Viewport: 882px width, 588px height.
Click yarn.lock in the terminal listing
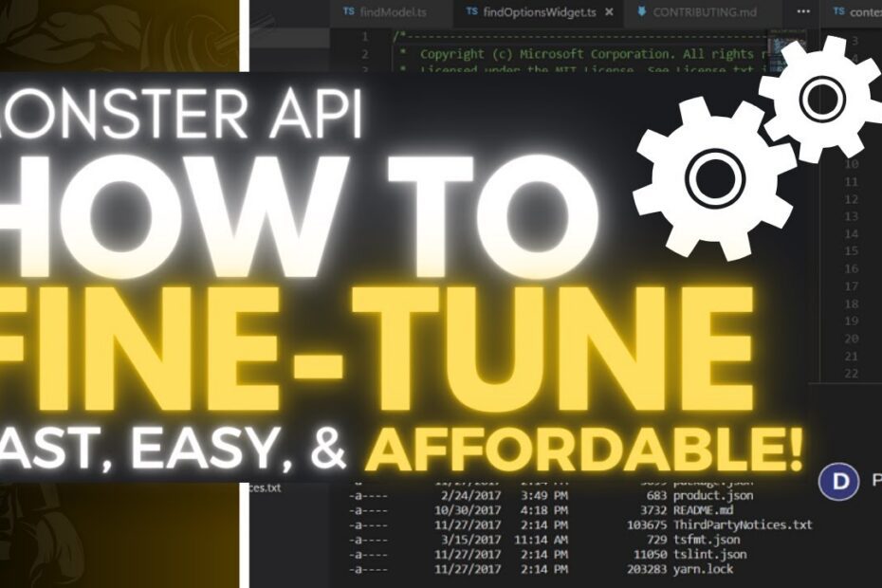(703, 569)
